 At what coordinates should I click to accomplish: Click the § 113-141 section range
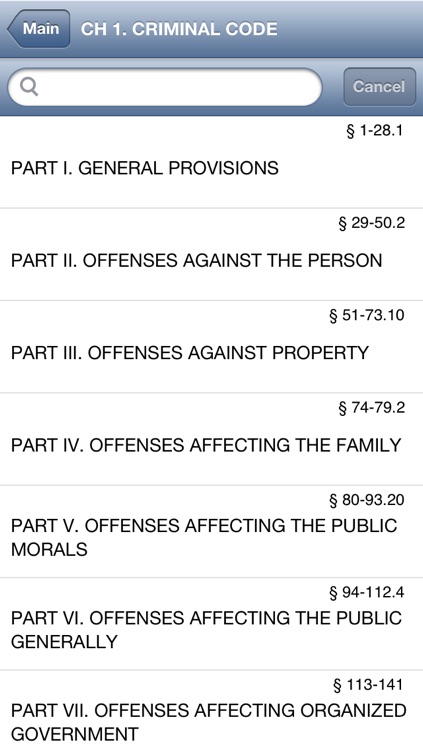[x=369, y=684]
